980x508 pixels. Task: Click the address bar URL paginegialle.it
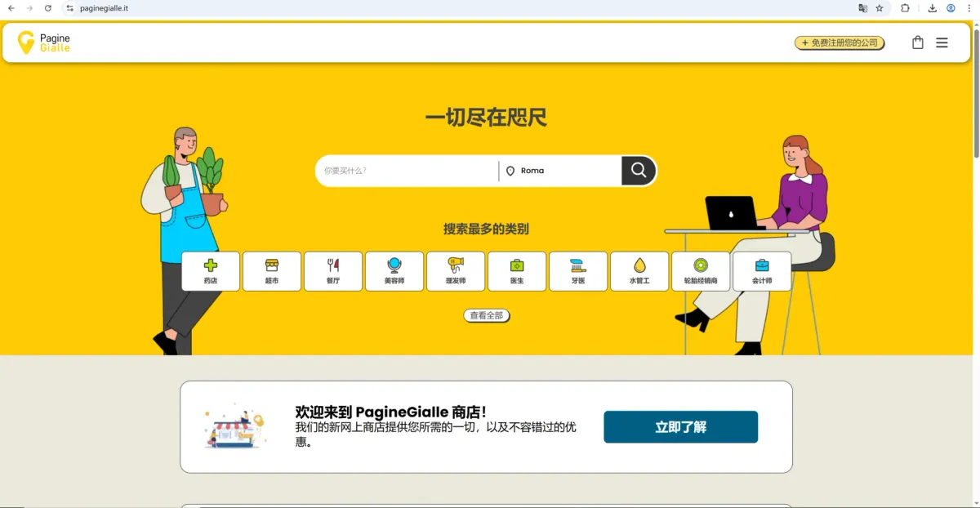tap(104, 8)
